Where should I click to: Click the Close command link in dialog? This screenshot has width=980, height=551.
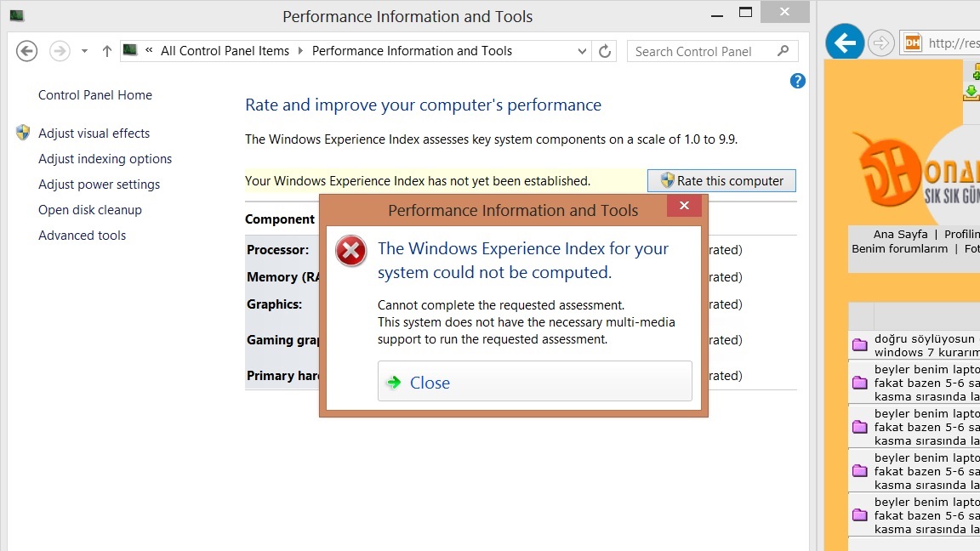[534, 381]
